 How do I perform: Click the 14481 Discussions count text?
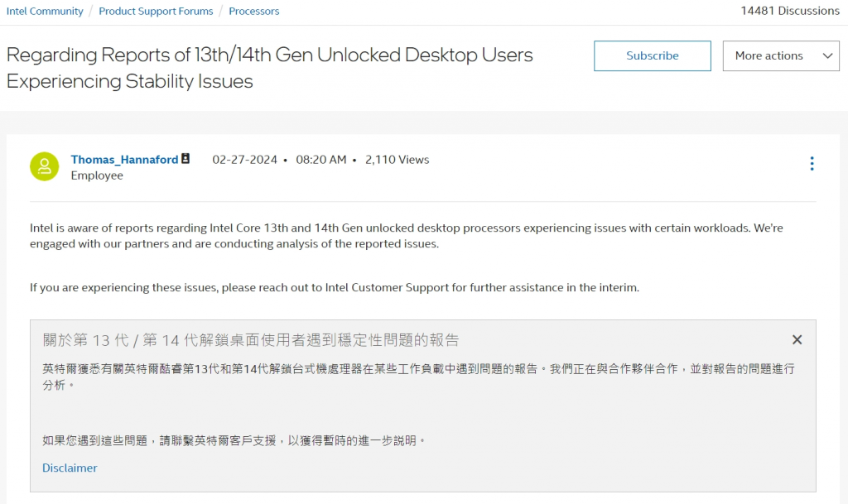[x=789, y=11]
